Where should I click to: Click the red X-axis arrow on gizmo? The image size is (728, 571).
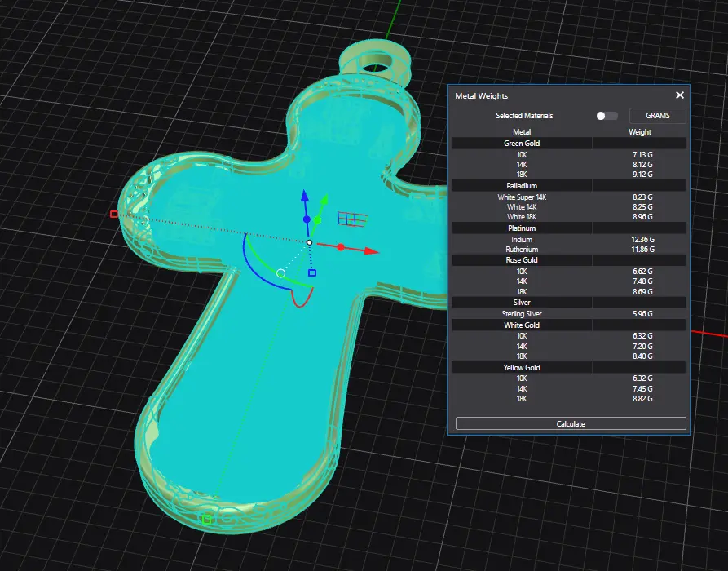(370, 250)
